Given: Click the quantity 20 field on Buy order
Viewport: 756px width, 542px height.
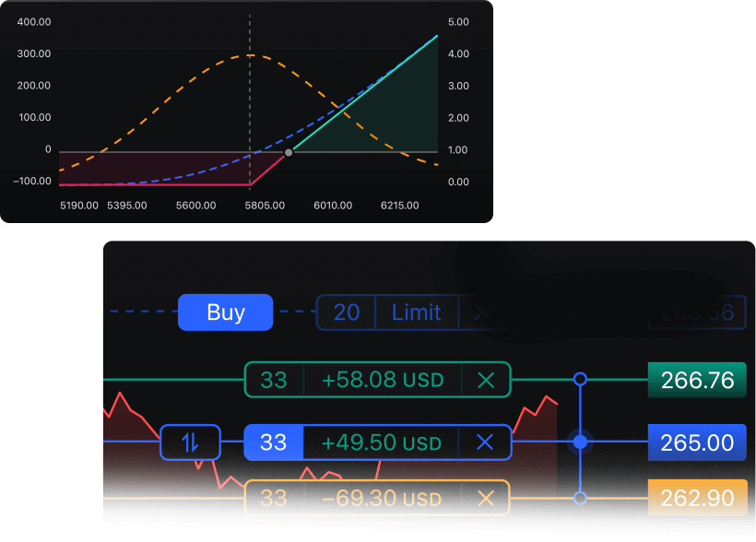Looking at the screenshot, I should coord(346,312).
